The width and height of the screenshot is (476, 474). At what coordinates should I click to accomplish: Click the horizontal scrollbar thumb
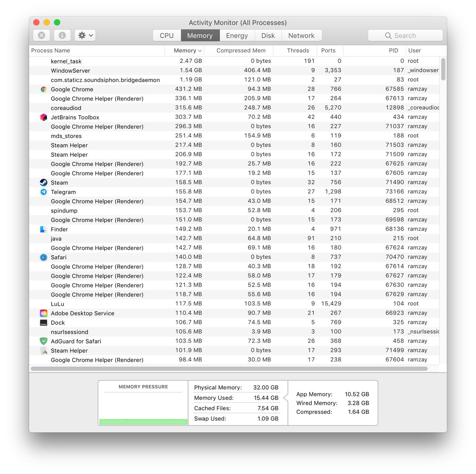(x=229, y=369)
